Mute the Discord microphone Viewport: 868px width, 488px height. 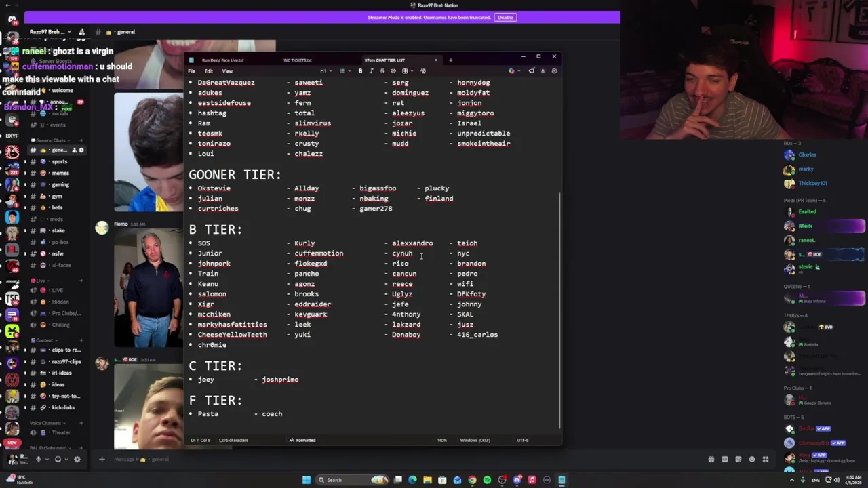click(39, 460)
